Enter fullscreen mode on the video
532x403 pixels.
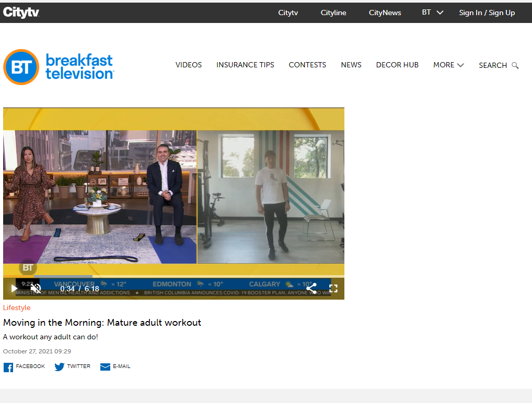pos(333,288)
